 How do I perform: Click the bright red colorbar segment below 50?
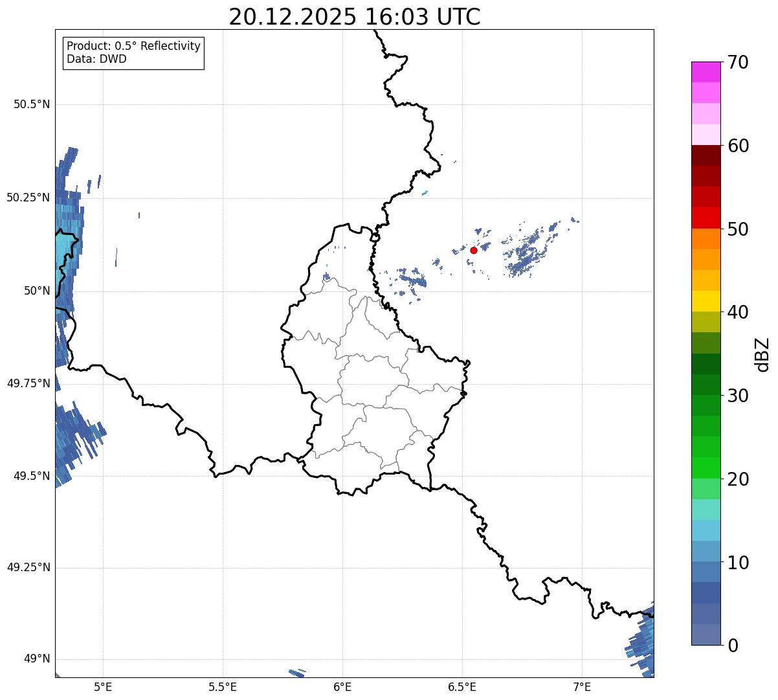click(x=706, y=218)
